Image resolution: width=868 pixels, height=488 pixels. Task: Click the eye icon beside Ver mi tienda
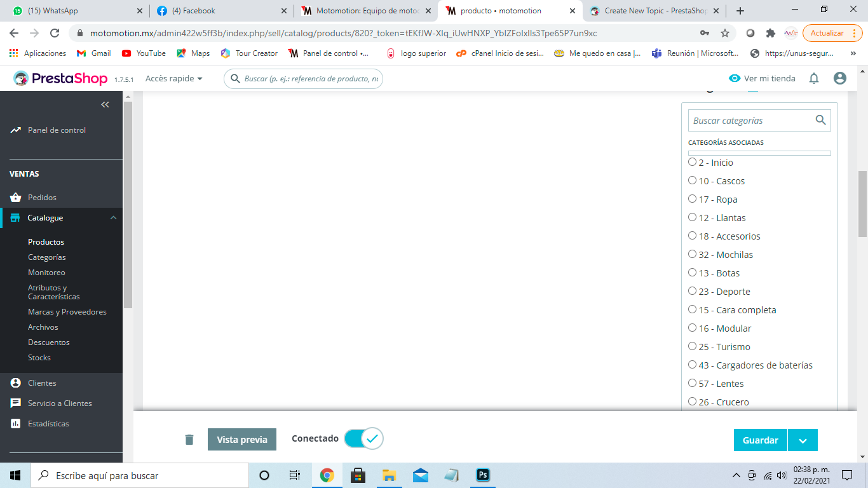[x=735, y=78]
